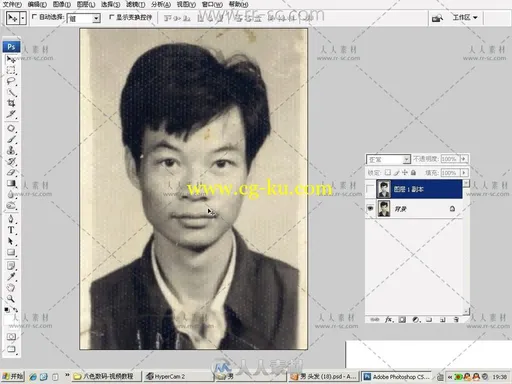512x384 pixels.
Task: Select the Brush tool
Action: pyautogui.click(x=11, y=139)
